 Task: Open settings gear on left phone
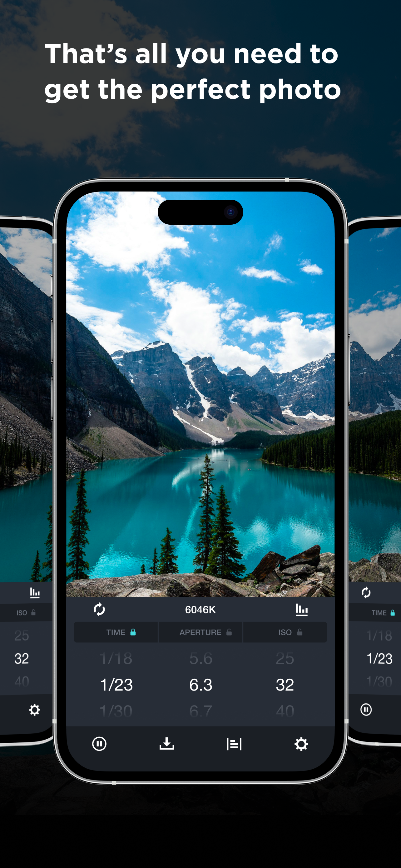34,710
